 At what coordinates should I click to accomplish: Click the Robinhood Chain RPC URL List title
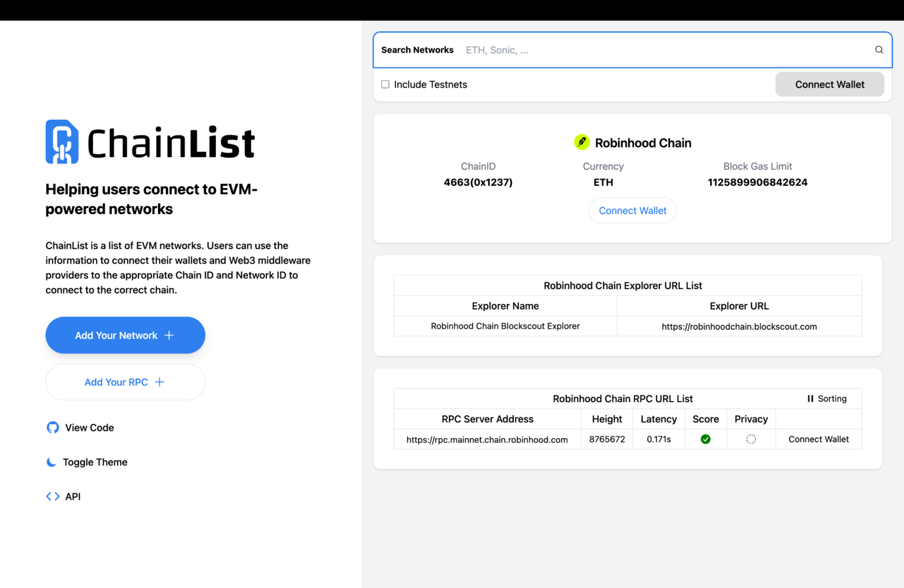pyautogui.click(x=623, y=399)
